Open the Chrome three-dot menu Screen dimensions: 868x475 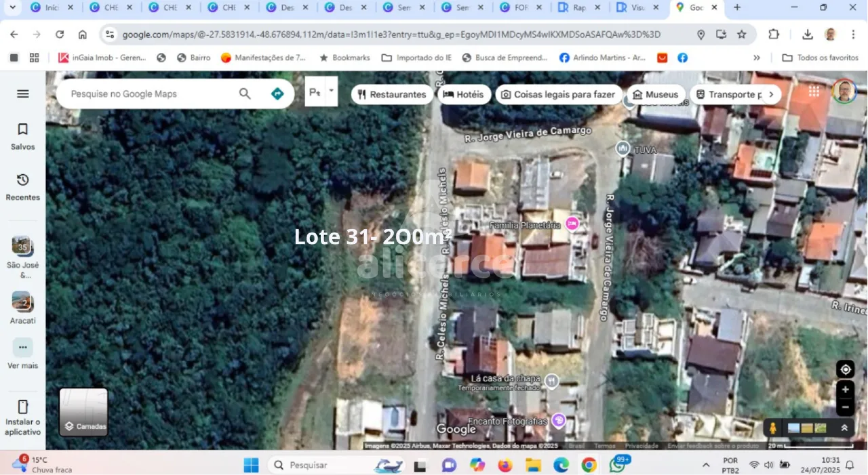852,35
